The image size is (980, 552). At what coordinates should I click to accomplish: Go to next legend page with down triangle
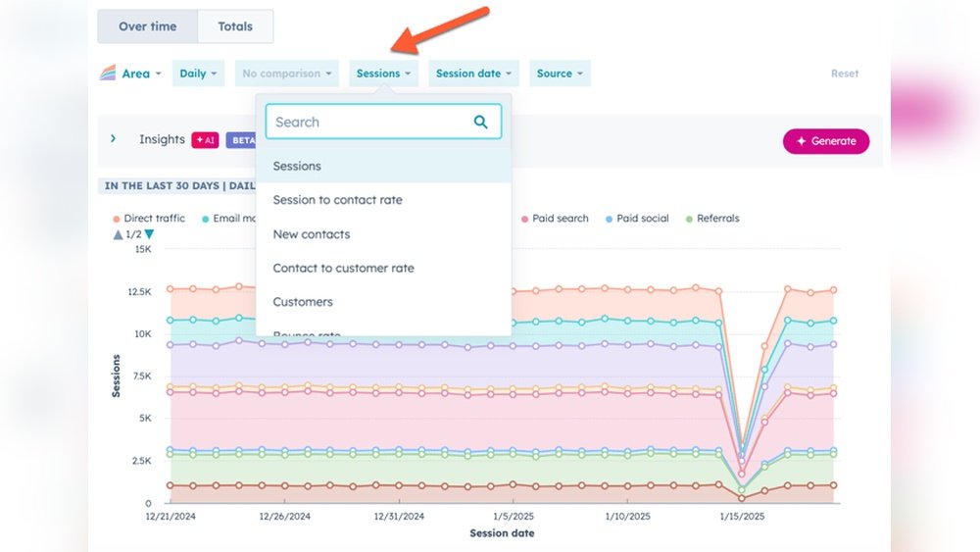pyautogui.click(x=149, y=234)
